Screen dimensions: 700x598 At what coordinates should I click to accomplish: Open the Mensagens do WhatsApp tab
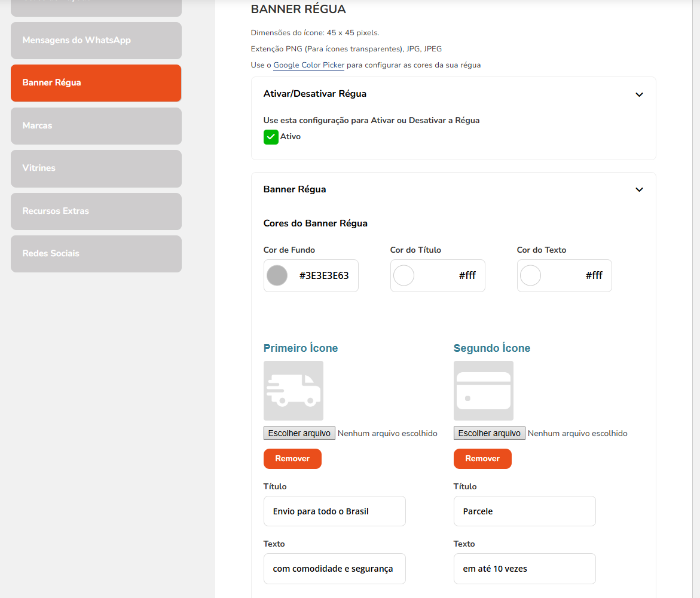(x=96, y=41)
